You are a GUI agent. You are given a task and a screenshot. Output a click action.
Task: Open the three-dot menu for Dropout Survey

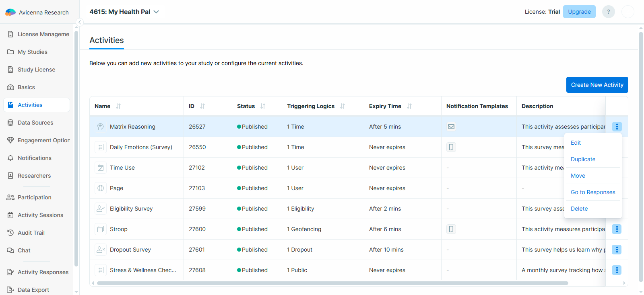617,250
